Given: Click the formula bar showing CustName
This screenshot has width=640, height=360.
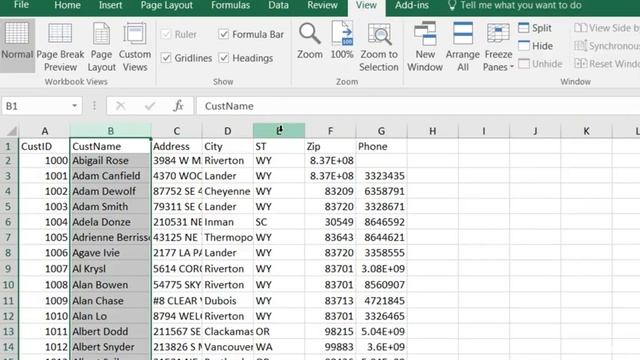Looking at the screenshot, I should pyautogui.click(x=418, y=106).
